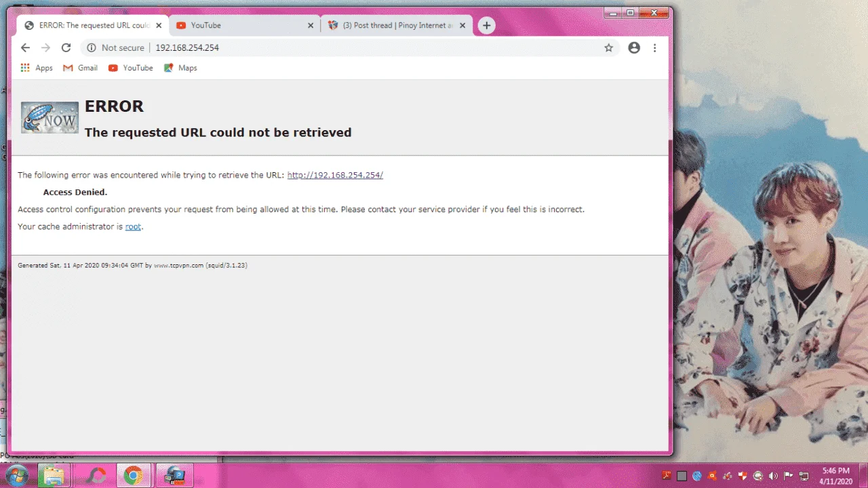868x488 pixels.
Task: Switch to the YouTube tab
Action: 244,25
